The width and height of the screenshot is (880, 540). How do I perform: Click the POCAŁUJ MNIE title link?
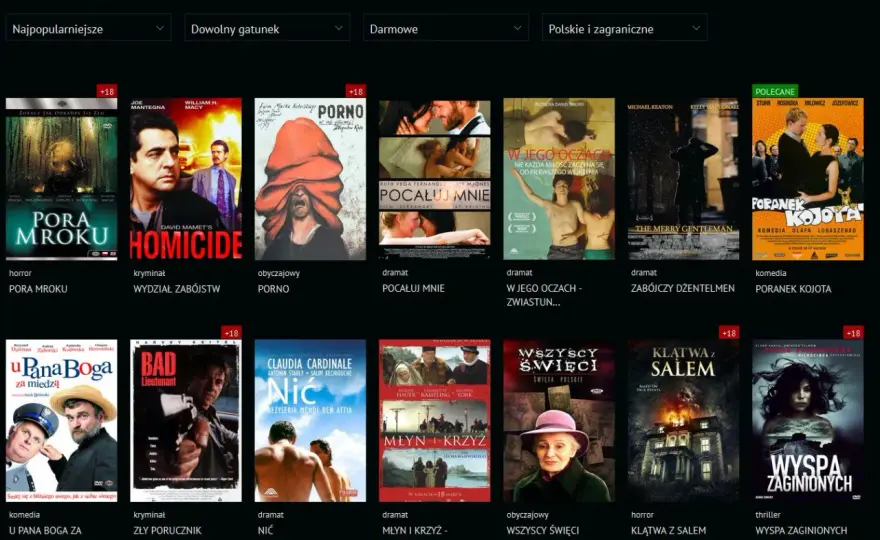point(414,289)
